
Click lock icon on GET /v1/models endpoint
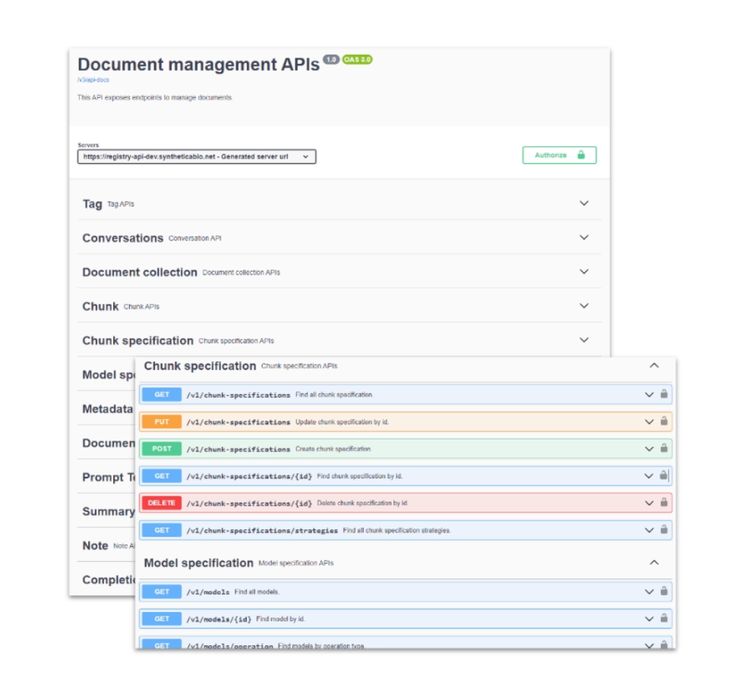coord(665,591)
